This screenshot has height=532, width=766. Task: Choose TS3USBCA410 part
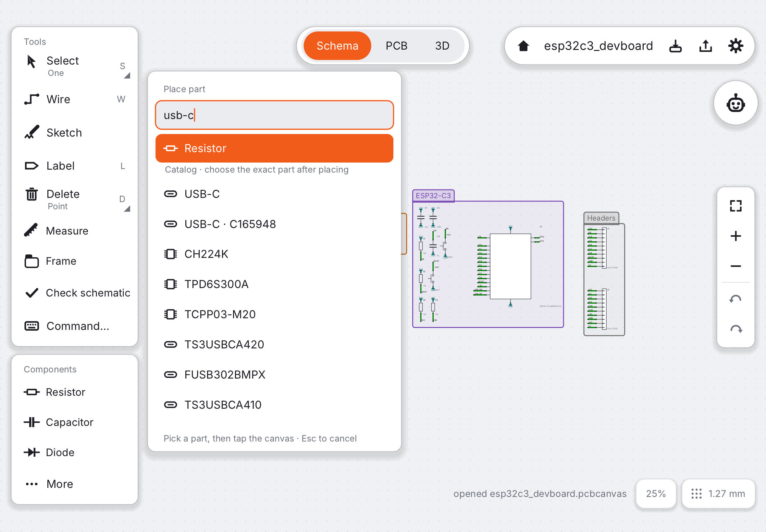pyautogui.click(x=275, y=405)
